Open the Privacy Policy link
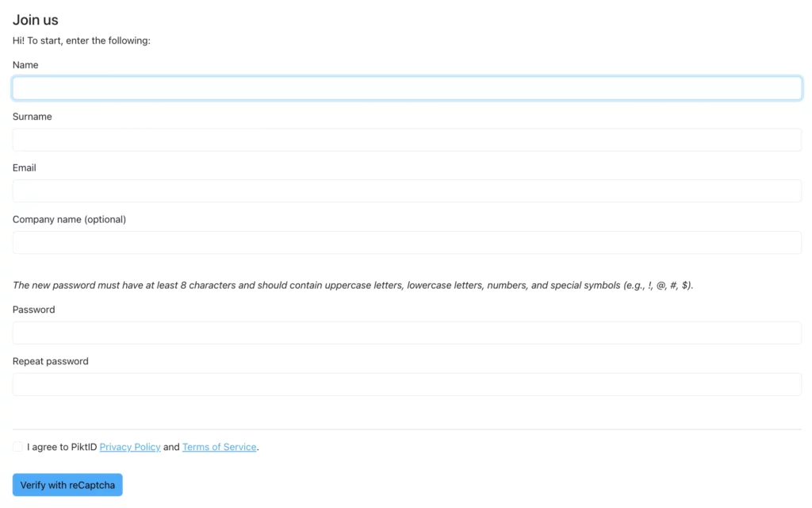Image resolution: width=812 pixels, height=508 pixels. (x=129, y=446)
